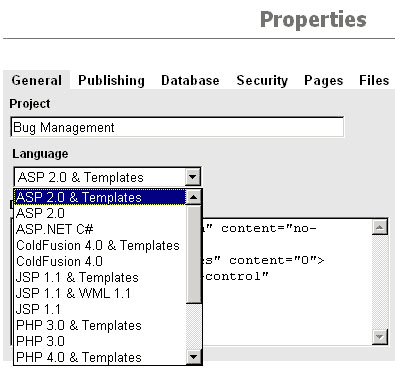Click language list scroll-up arrow
This screenshot has height=373, width=395.
(x=193, y=197)
